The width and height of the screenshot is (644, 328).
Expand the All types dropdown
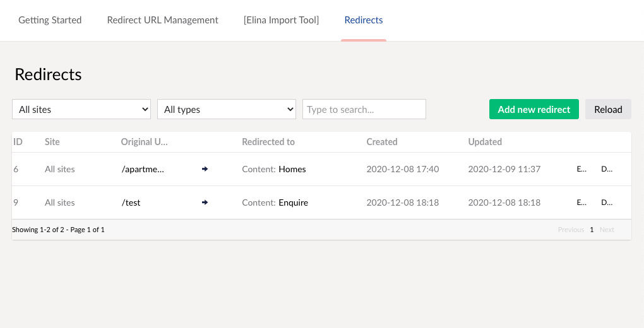(227, 109)
